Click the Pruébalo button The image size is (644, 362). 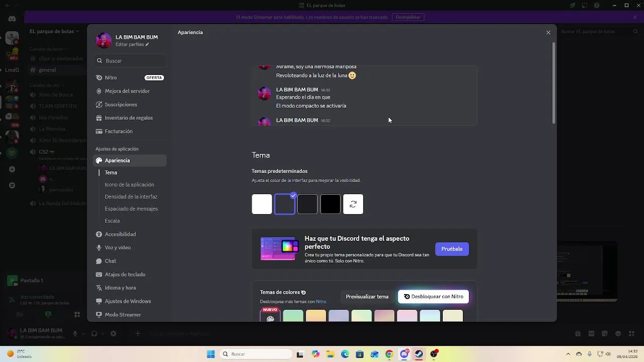point(452,249)
